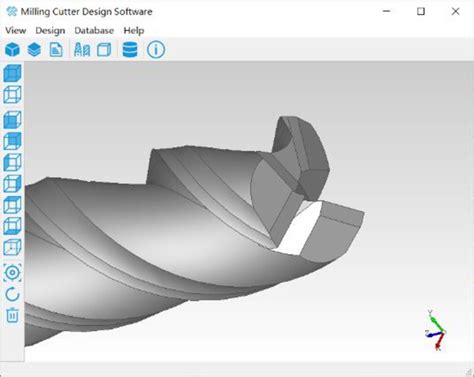Click the trash can delete icon
474x377 pixels.
[13, 315]
